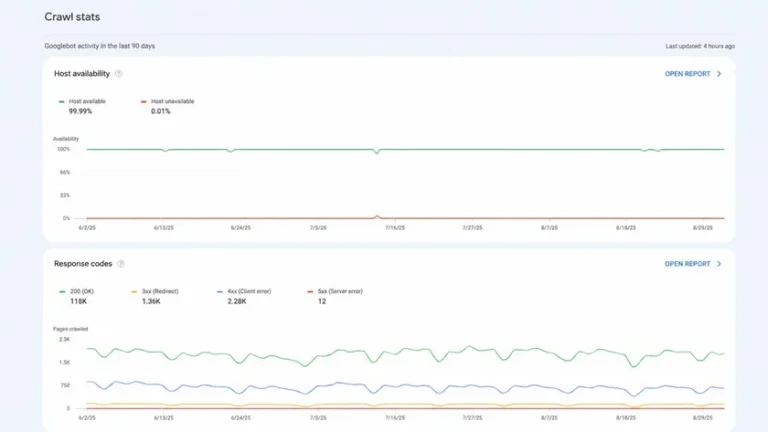Screen dimensions: 768x432
Task: Click the 2.28K client error count
Action: [237, 301]
